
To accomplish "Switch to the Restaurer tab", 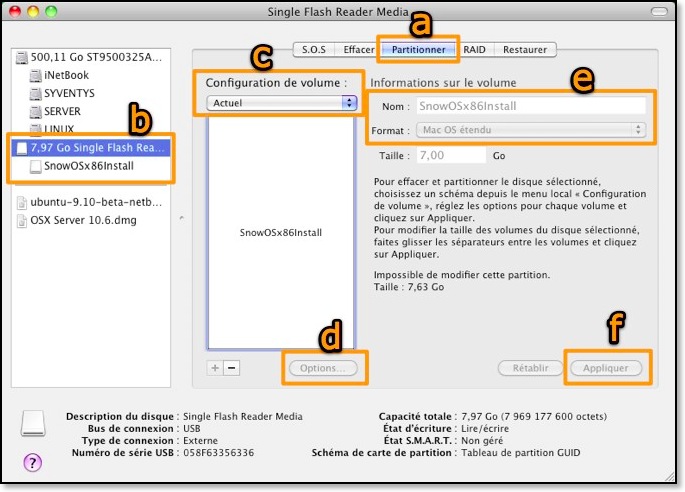I will click(525, 49).
